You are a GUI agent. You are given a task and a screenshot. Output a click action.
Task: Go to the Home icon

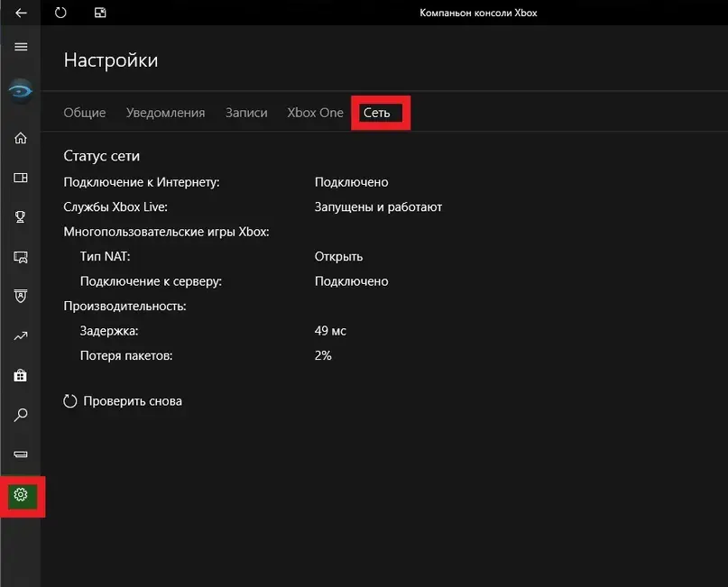pyautogui.click(x=21, y=138)
